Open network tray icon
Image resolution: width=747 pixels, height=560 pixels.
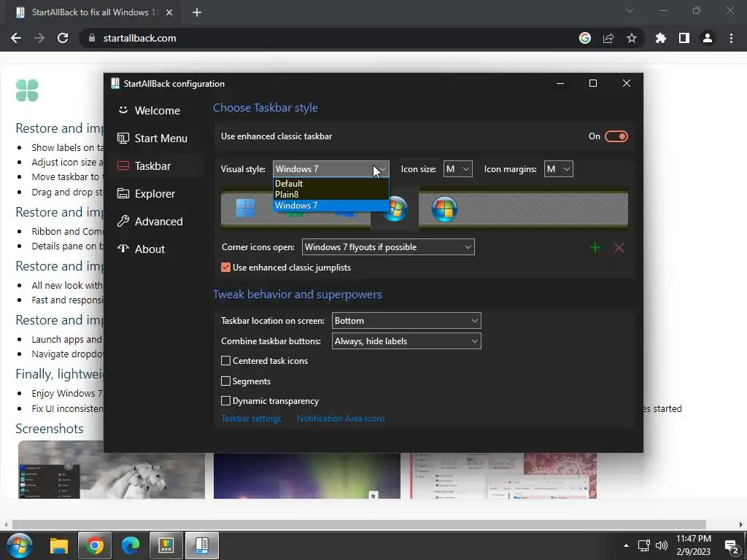click(x=643, y=545)
